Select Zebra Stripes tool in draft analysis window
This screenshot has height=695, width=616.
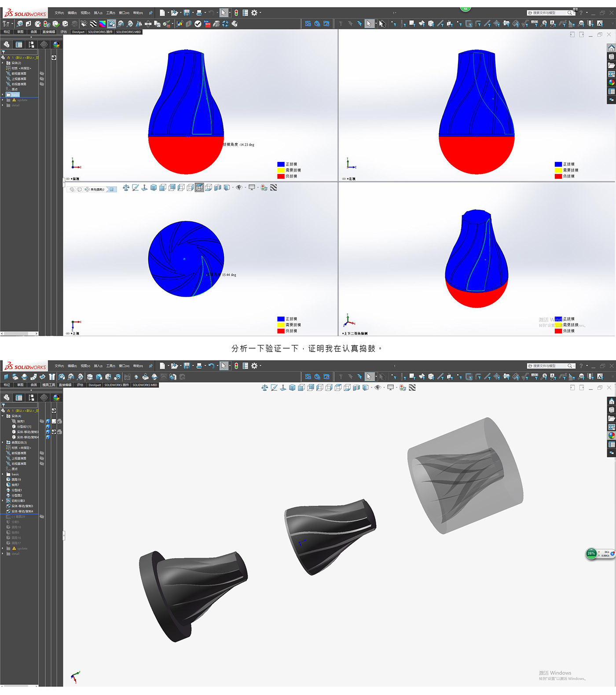click(x=93, y=24)
